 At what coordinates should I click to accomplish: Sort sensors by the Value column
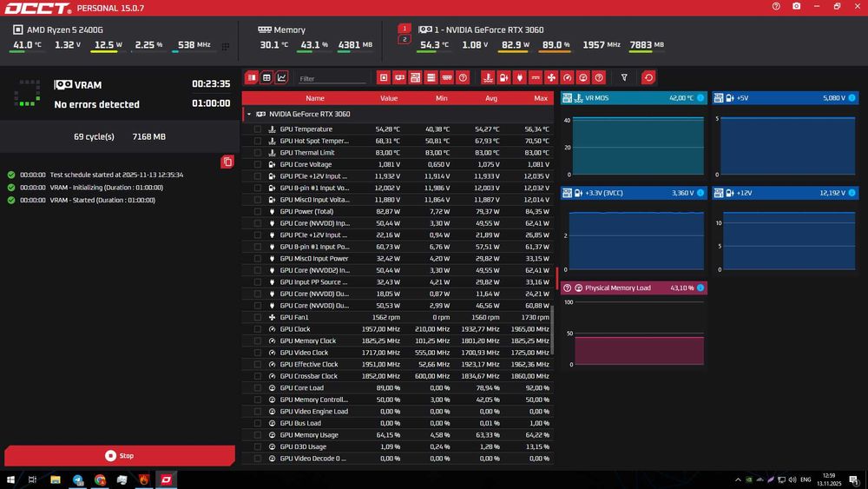[389, 98]
